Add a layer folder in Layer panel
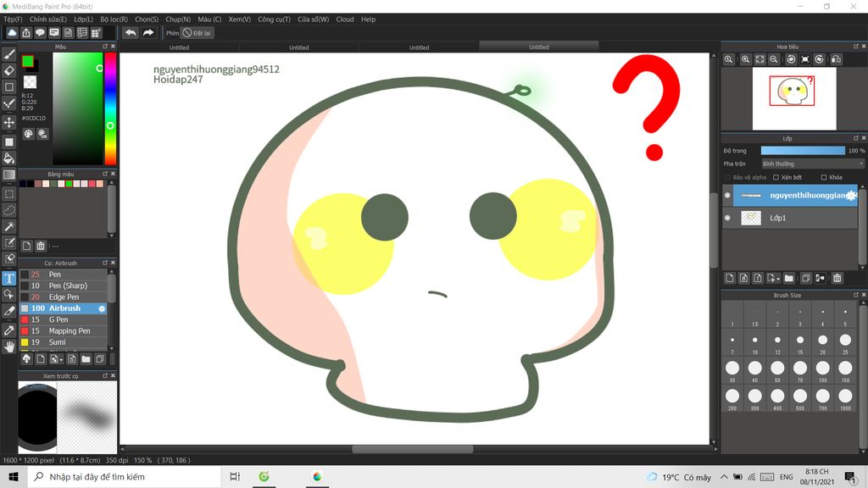Image resolution: width=868 pixels, height=488 pixels. pos(789,278)
